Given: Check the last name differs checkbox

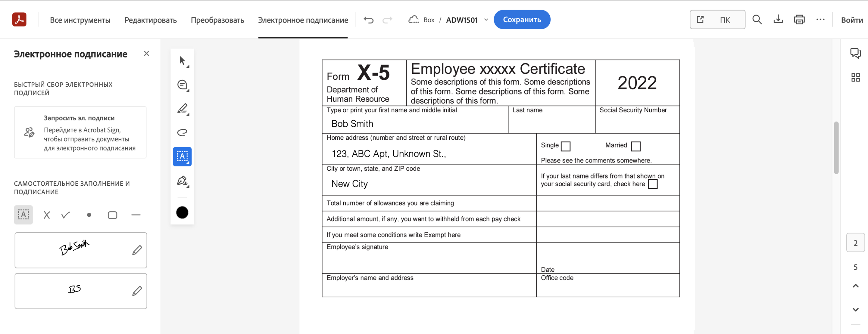Looking at the screenshot, I should tap(653, 184).
